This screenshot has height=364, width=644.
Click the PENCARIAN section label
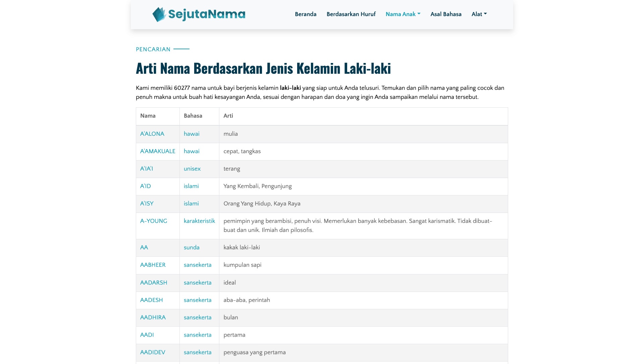[153, 49]
